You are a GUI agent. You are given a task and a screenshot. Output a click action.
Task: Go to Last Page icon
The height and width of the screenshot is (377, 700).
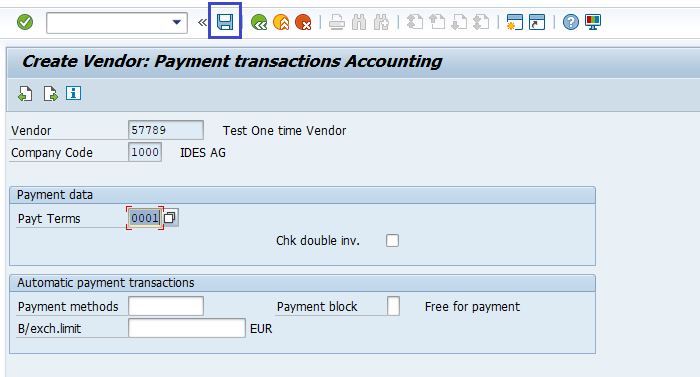coord(481,22)
